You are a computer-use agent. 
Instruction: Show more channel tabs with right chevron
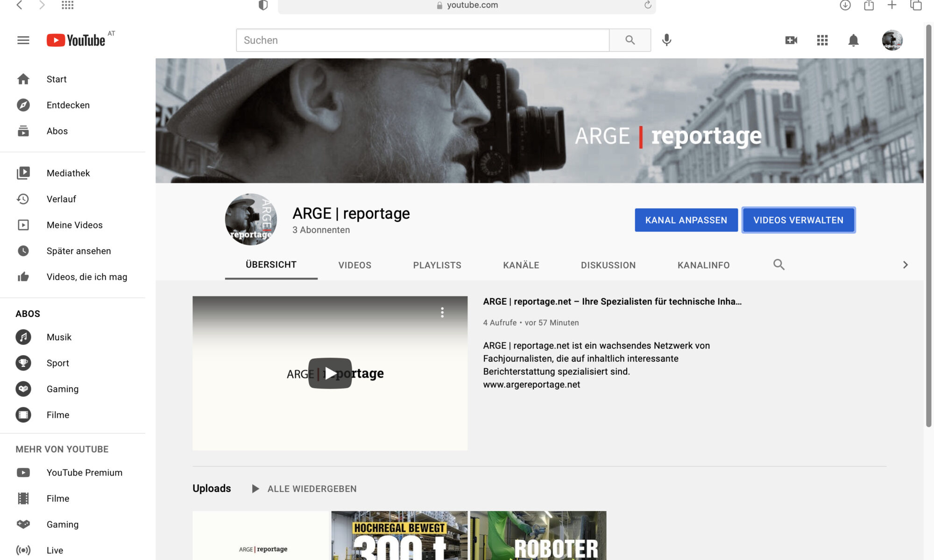click(x=905, y=265)
